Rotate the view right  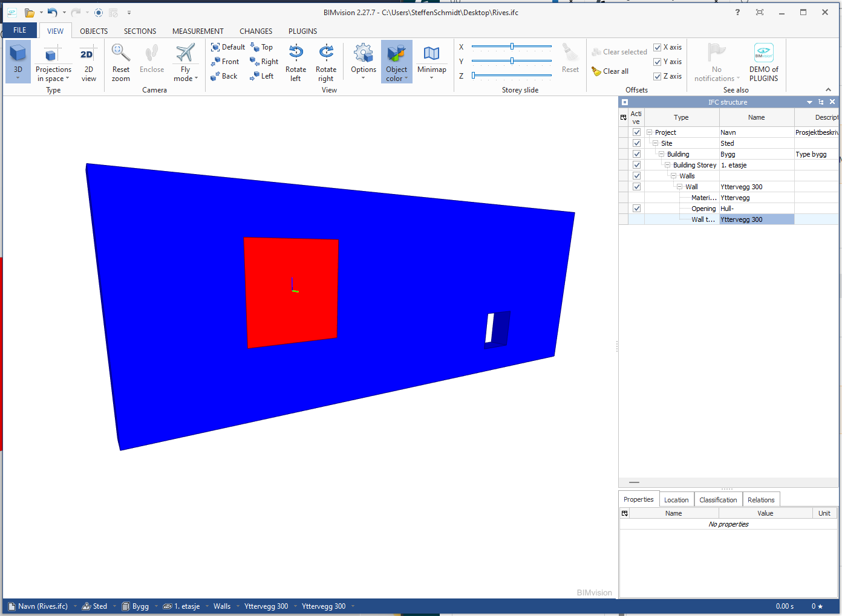326,54
